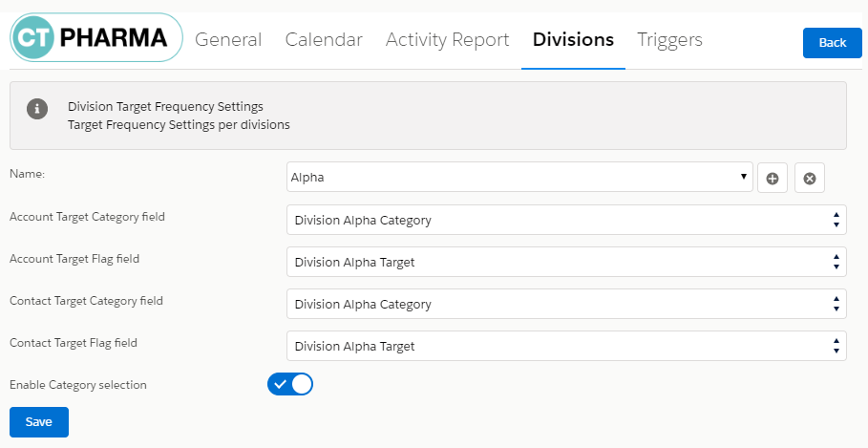Viewport: 868px width, 448px height.
Task: Go to the Activity Report tab
Action: coord(447,40)
